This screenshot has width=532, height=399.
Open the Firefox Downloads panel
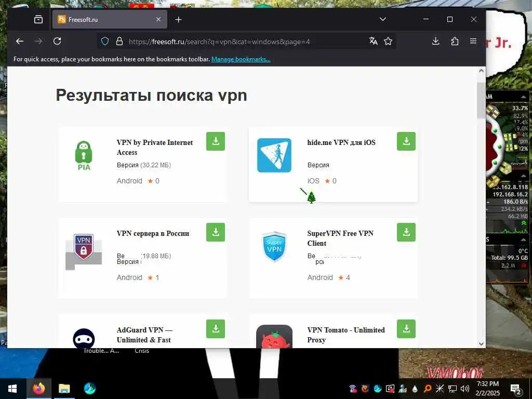[436, 42]
